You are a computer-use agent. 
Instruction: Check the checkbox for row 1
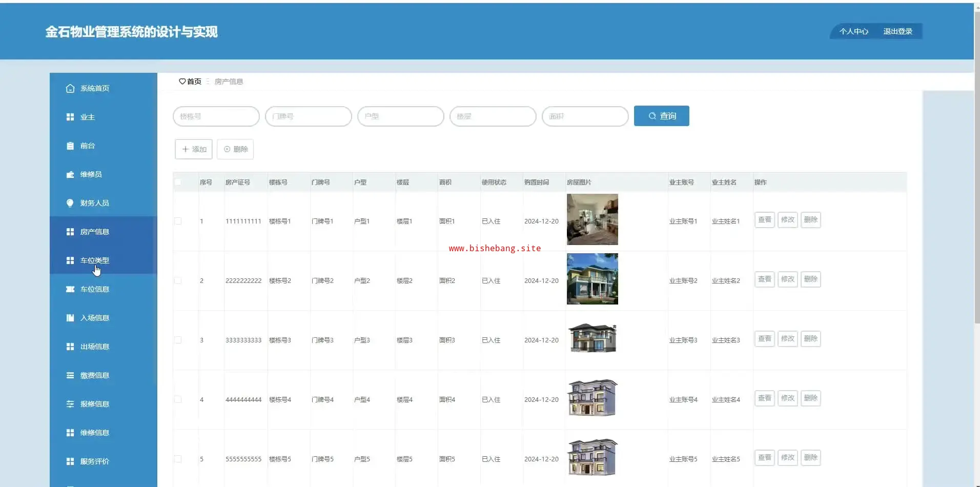pyautogui.click(x=178, y=221)
